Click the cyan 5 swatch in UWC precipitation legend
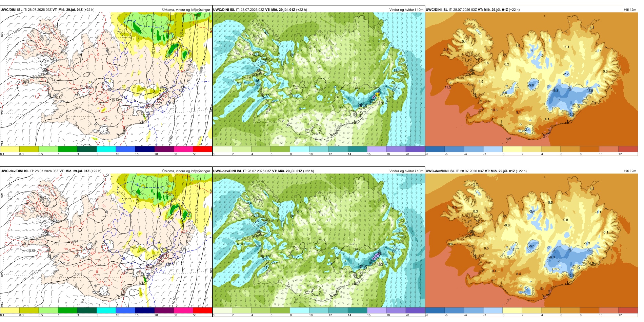The width and height of the screenshot is (644, 322). (106, 149)
